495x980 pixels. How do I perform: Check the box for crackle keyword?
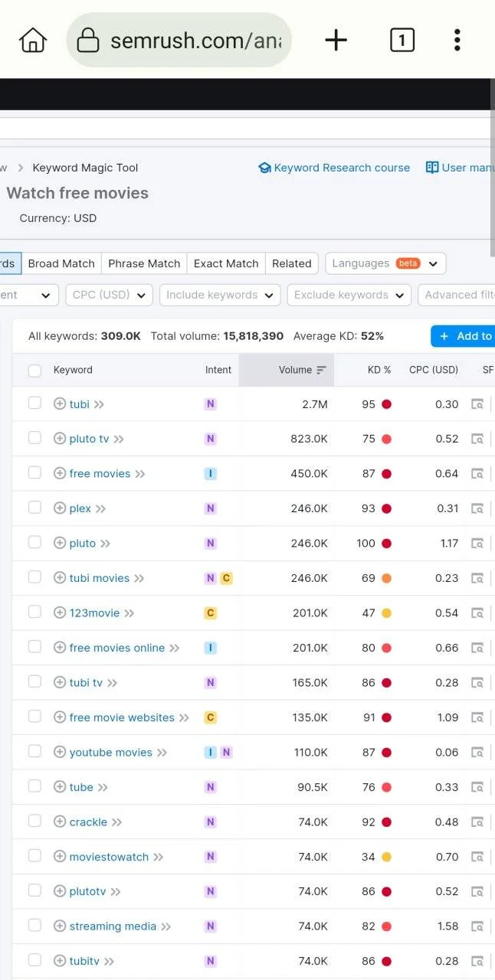(x=34, y=821)
